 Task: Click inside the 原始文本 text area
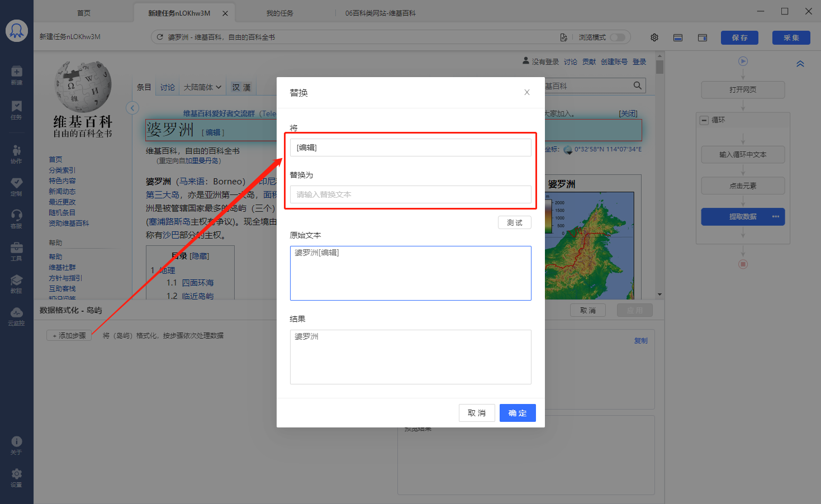pos(411,273)
